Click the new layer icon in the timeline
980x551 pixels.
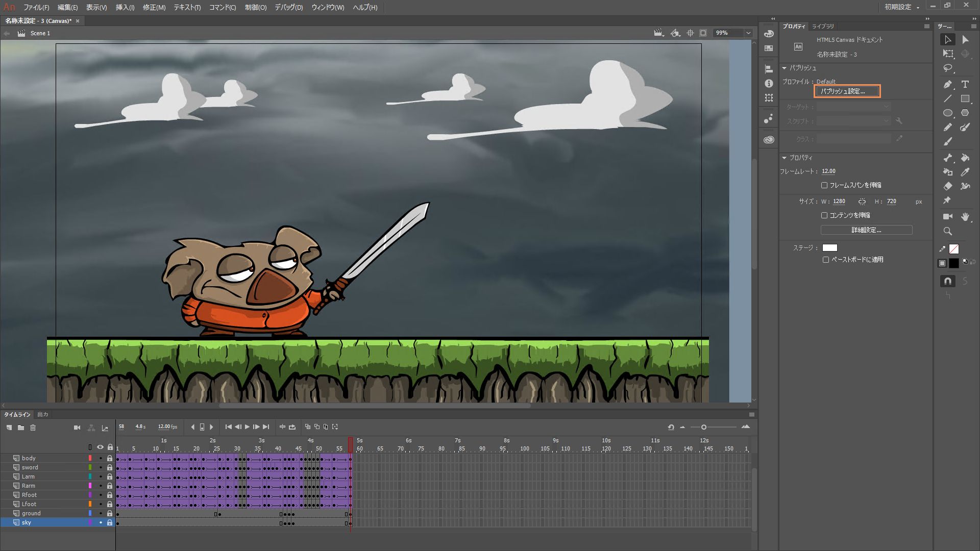9,428
